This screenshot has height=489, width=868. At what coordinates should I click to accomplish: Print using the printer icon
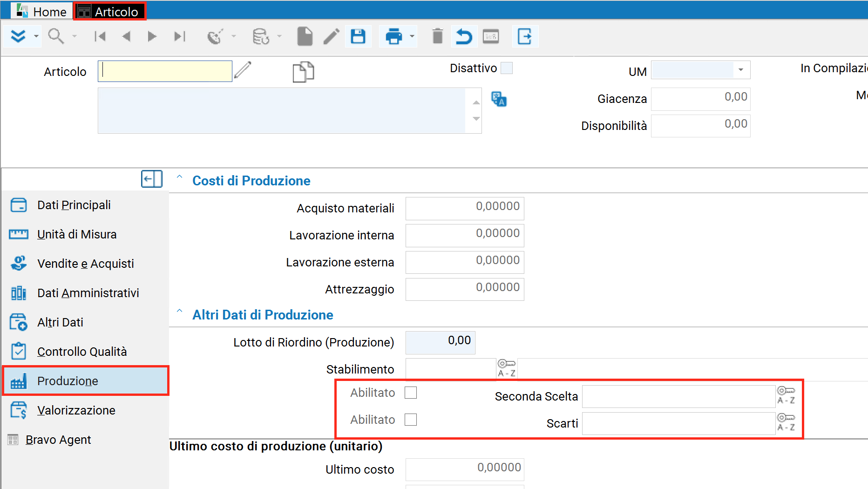point(394,36)
